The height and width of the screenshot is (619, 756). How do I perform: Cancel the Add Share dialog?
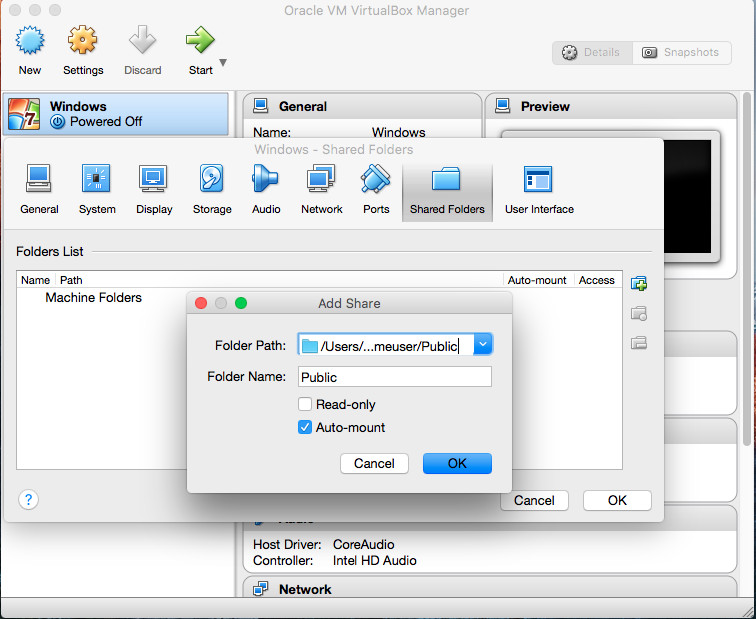(374, 463)
